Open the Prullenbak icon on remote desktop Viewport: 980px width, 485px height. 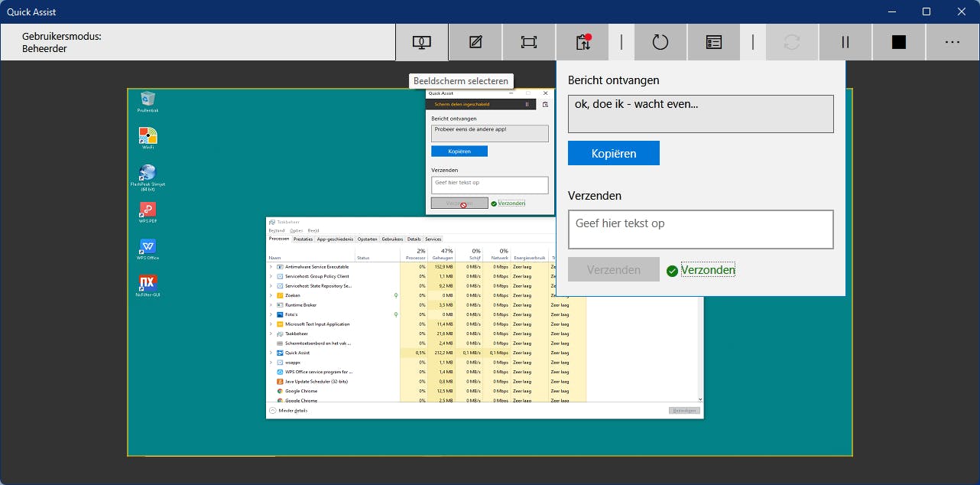click(x=148, y=99)
